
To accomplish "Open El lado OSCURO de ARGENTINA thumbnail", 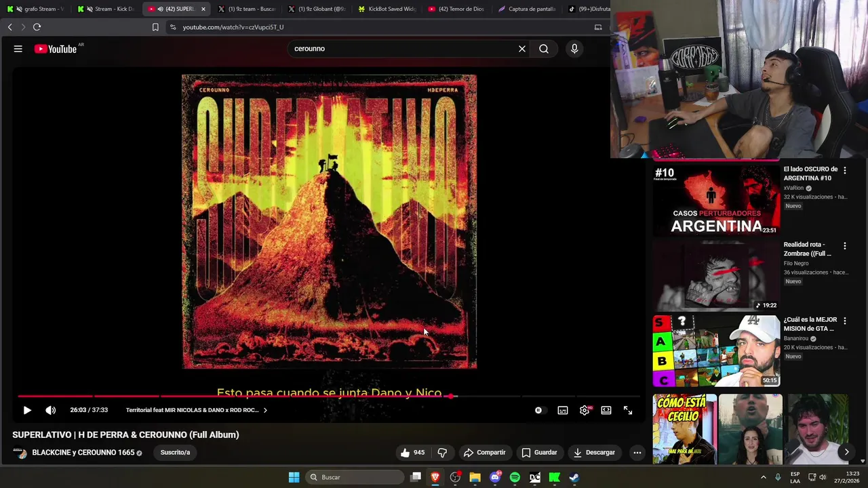I will (716, 200).
